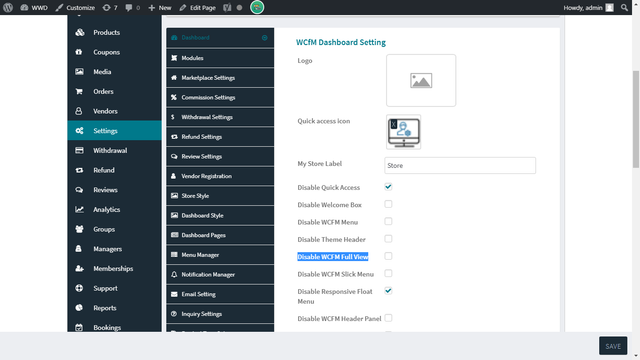Click Edit Page in admin bar

coord(198,7)
